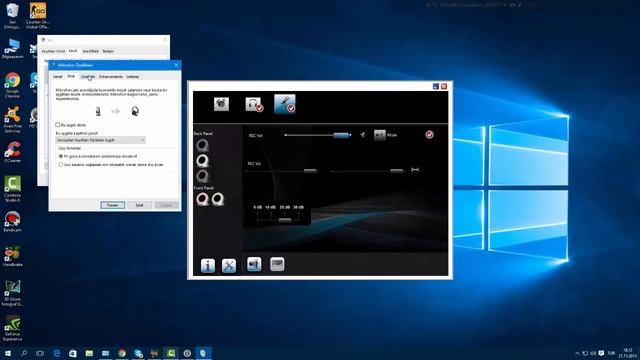Image resolution: width=640 pixels, height=360 pixels.
Task: Click the pink Front Panel microphone jack
Action: pos(202,199)
